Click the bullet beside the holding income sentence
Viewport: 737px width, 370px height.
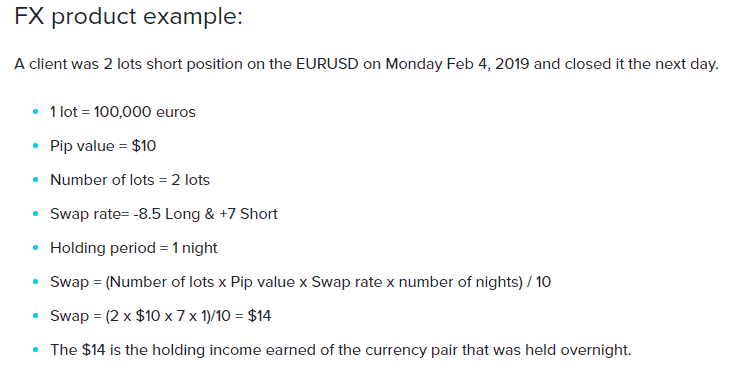(x=35, y=350)
